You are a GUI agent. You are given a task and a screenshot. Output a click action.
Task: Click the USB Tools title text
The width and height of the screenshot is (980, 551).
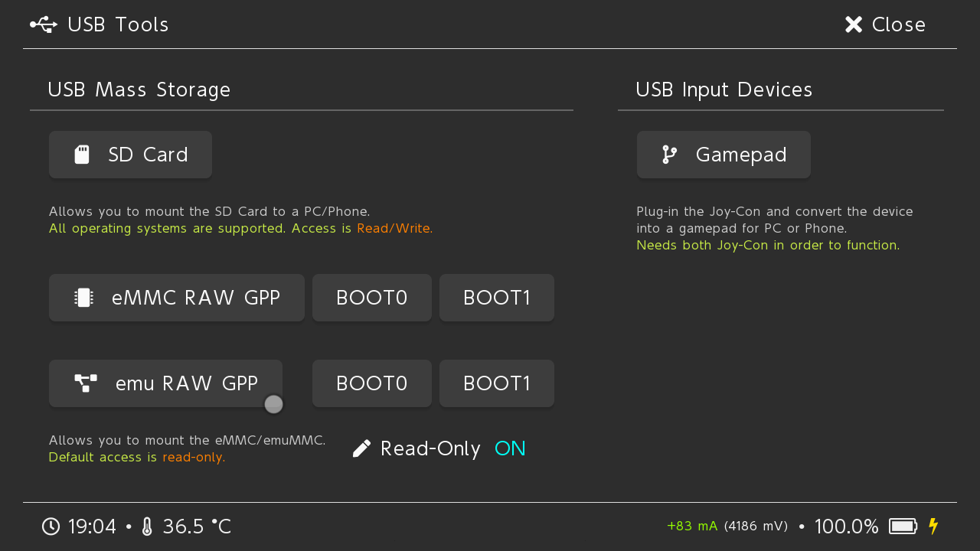point(118,24)
